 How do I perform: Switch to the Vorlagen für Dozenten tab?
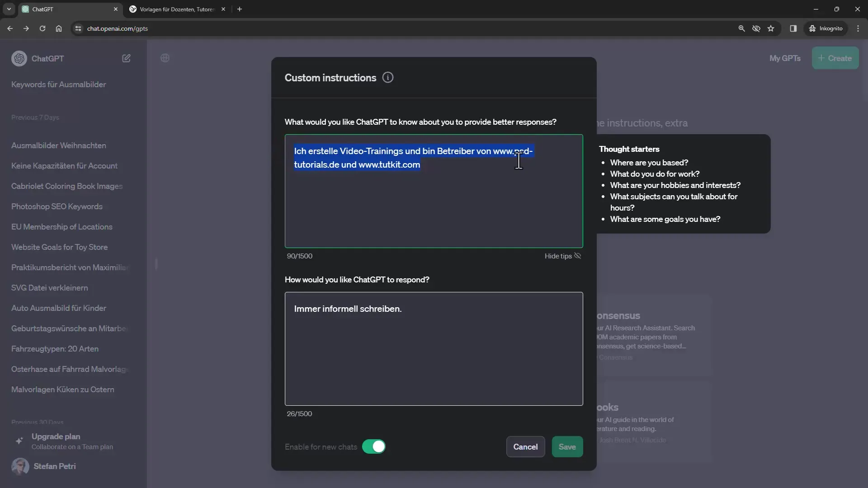coord(177,9)
